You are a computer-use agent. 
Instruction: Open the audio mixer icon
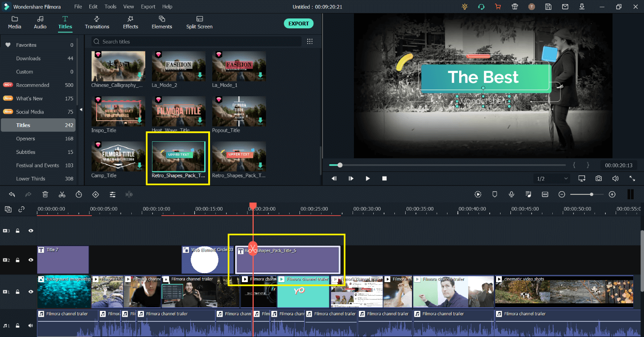pos(528,194)
